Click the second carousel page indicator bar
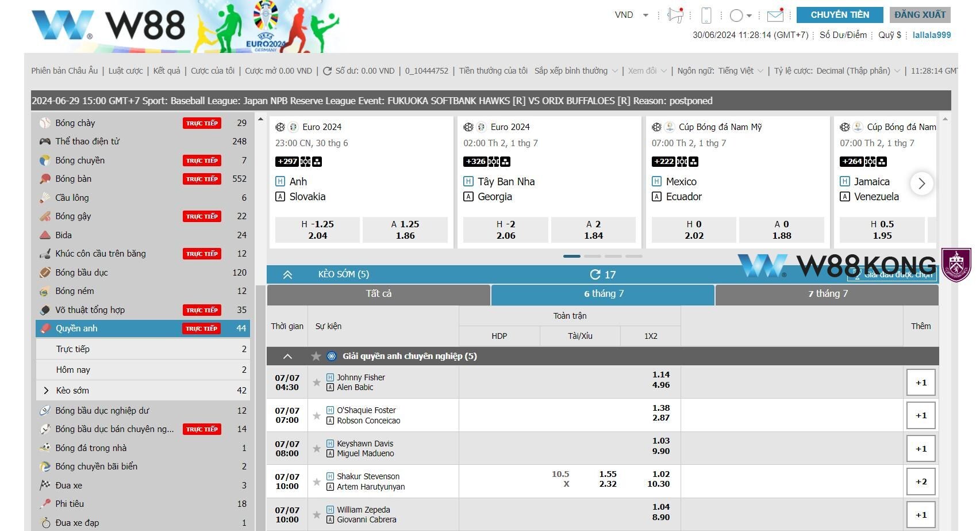980x531 pixels. (592, 256)
